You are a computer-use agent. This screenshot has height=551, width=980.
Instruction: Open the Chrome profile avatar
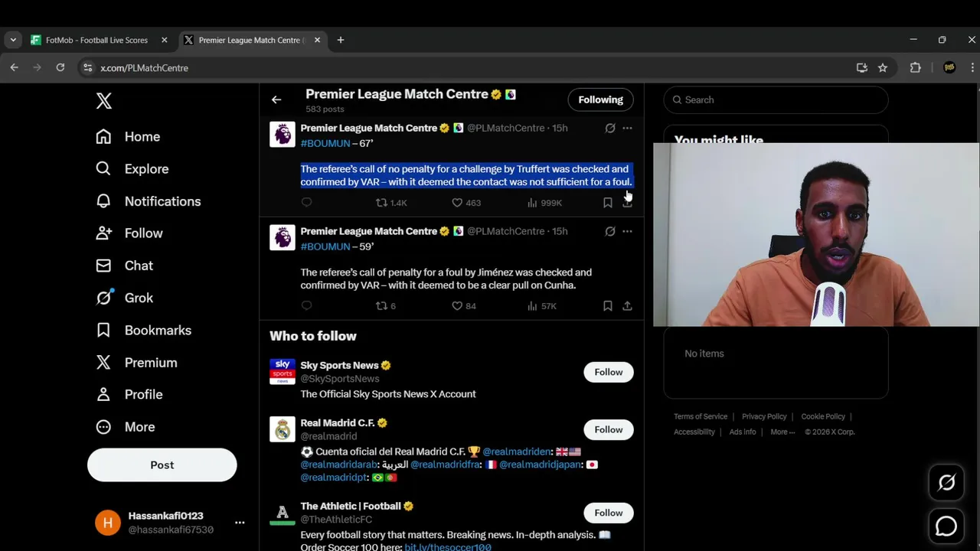pyautogui.click(x=949, y=67)
